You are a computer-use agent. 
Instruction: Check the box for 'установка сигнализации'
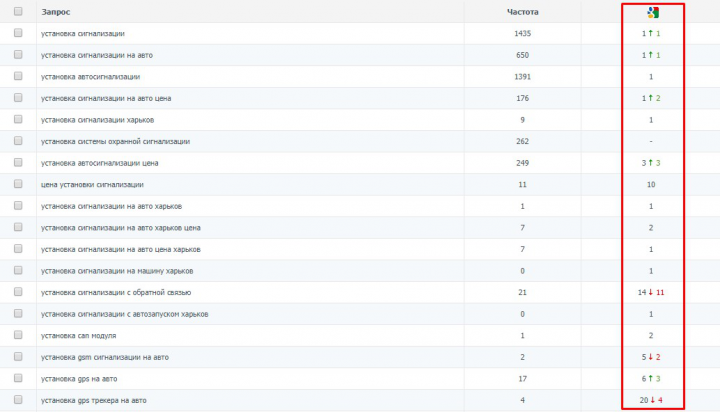18,33
